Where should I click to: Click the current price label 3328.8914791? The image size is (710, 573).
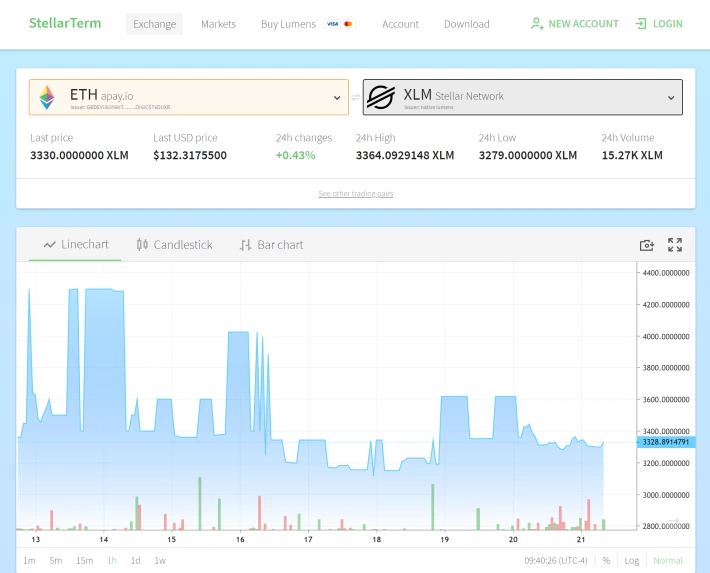(x=666, y=442)
